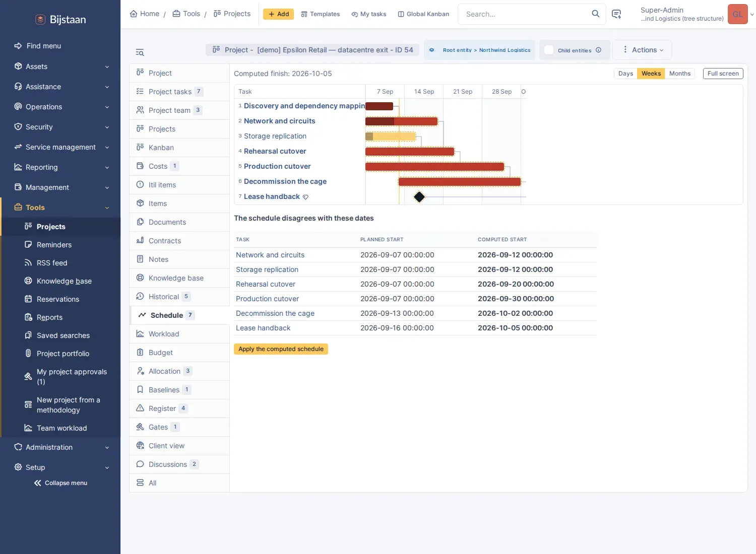Open the Project tasks tab
This screenshot has width=756, height=554.
[x=179, y=92]
